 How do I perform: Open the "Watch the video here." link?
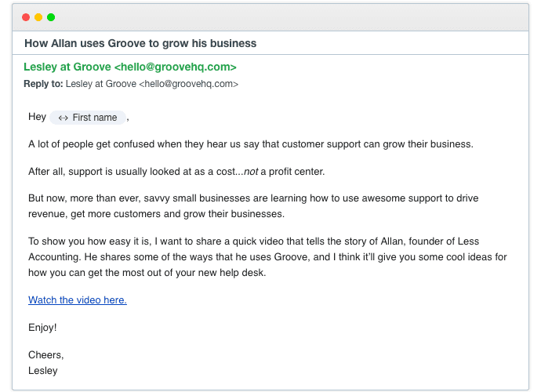click(77, 300)
